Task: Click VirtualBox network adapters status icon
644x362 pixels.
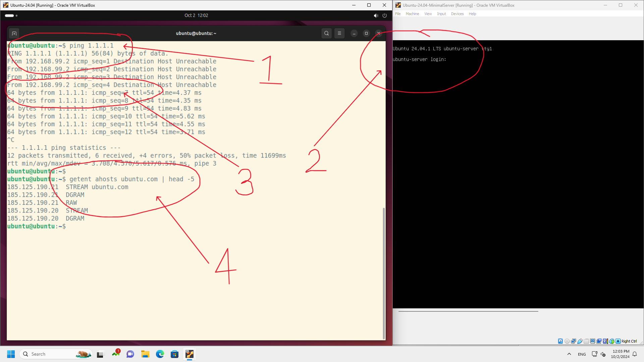Action: point(573,341)
